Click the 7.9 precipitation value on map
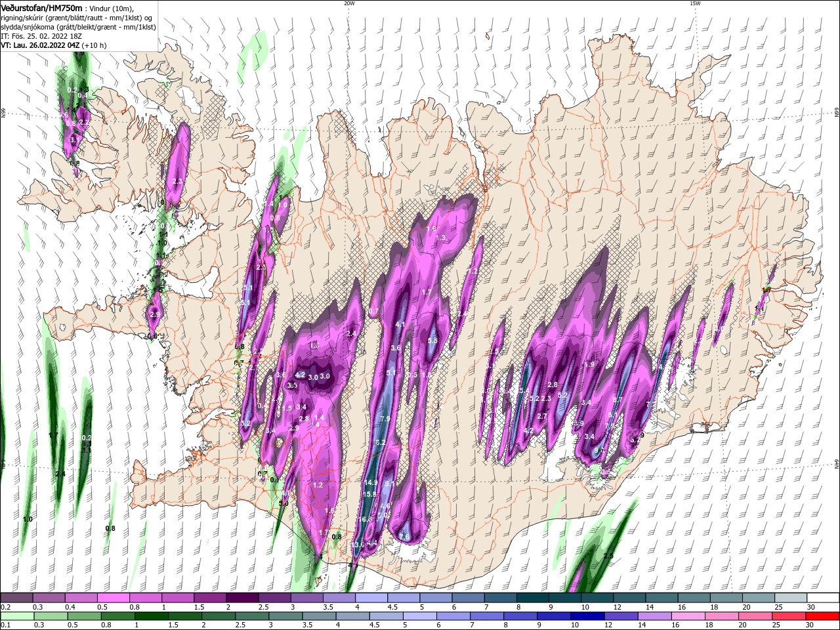This screenshot has width=840, height=630. click(x=385, y=419)
